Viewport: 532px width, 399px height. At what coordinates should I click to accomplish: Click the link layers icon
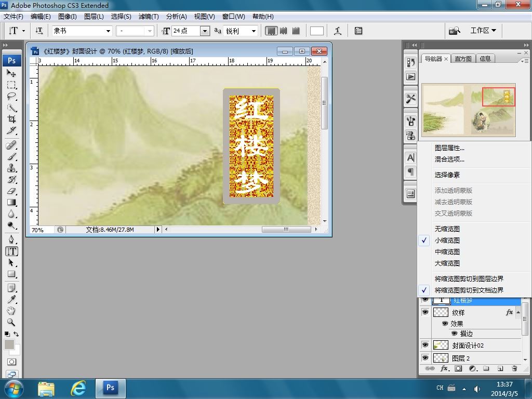429,368
